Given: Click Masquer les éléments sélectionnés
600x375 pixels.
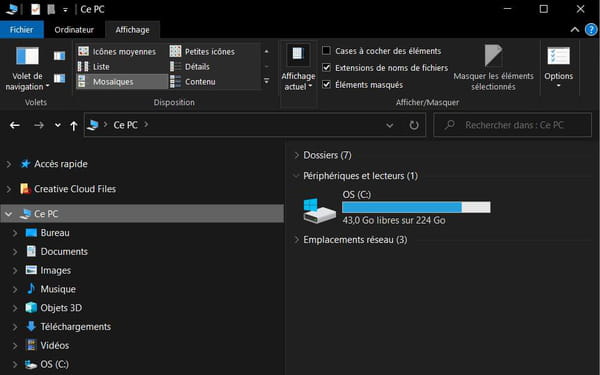Looking at the screenshot, I should [x=493, y=68].
